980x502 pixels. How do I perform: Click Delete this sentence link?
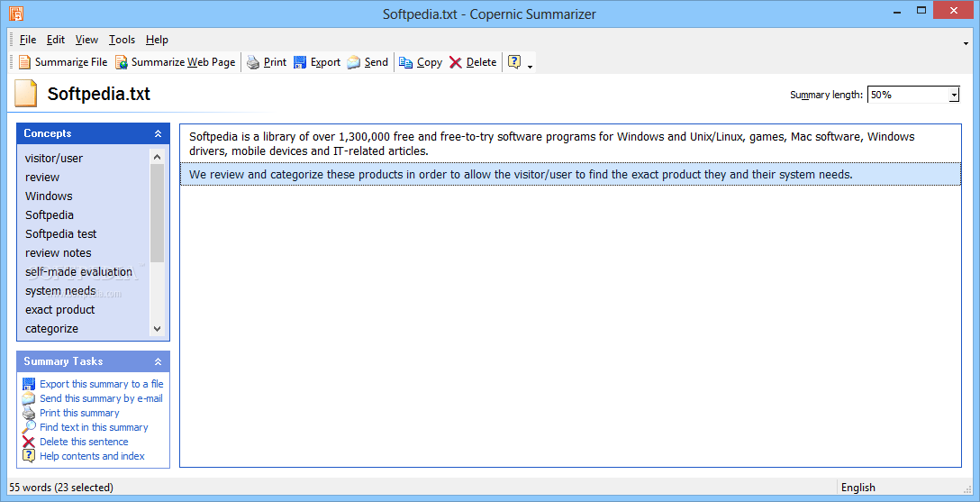click(84, 442)
